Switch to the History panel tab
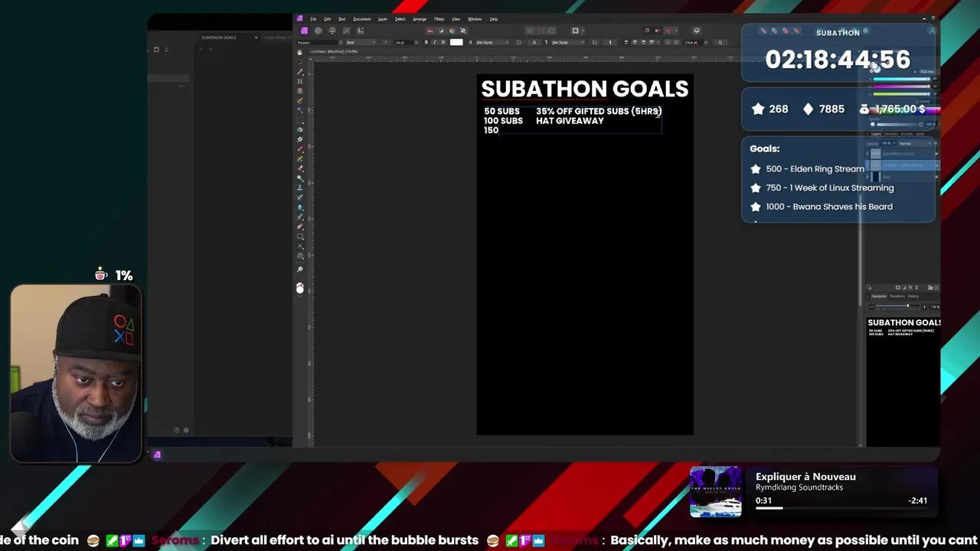The width and height of the screenshot is (980, 551). click(x=913, y=296)
